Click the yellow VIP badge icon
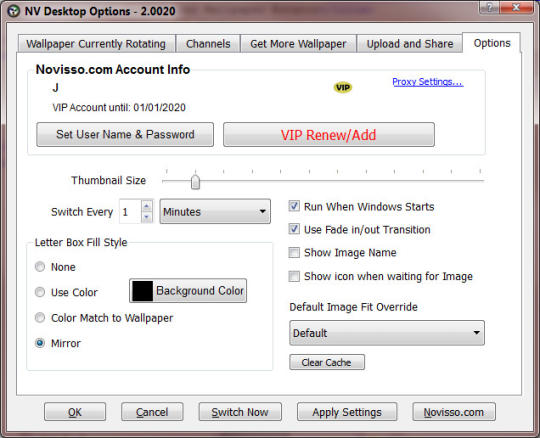Screen dimensions: 540x438 pyautogui.click(x=343, y=87)
